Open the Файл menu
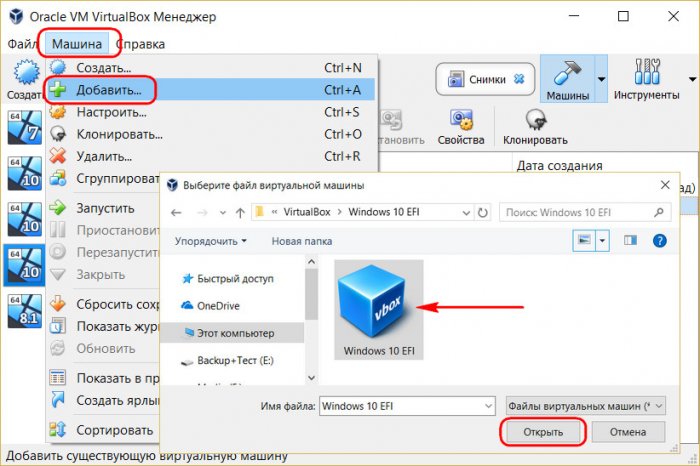This screenshot has height=466, width=700. [22, 44]
